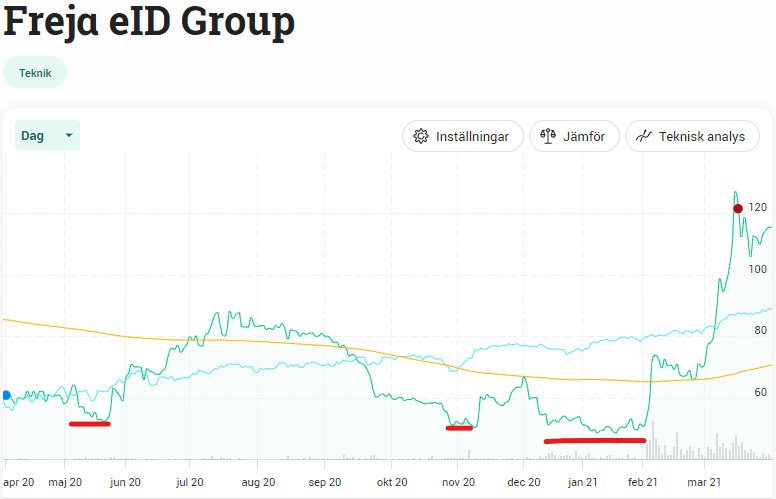Open Inställningar chart settings

(462, 136)
